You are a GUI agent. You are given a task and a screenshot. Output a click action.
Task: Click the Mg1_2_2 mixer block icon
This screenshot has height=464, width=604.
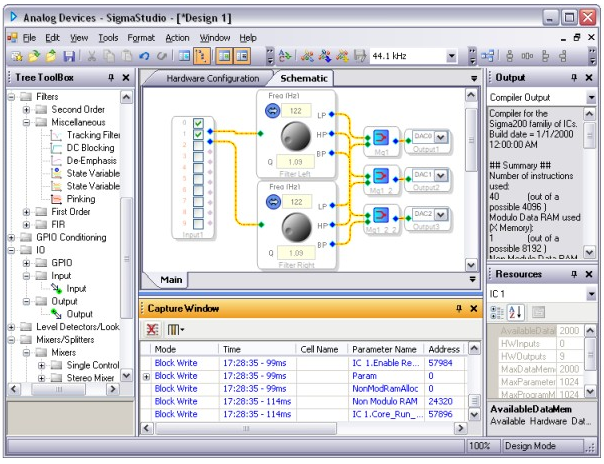(381, 215)
